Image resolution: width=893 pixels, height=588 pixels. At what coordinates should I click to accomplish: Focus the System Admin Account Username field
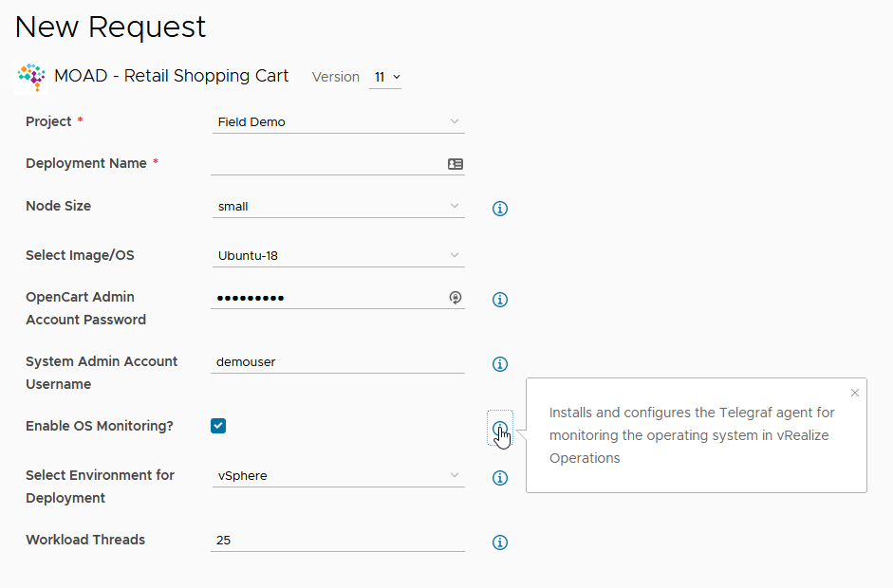coord(338,361)
